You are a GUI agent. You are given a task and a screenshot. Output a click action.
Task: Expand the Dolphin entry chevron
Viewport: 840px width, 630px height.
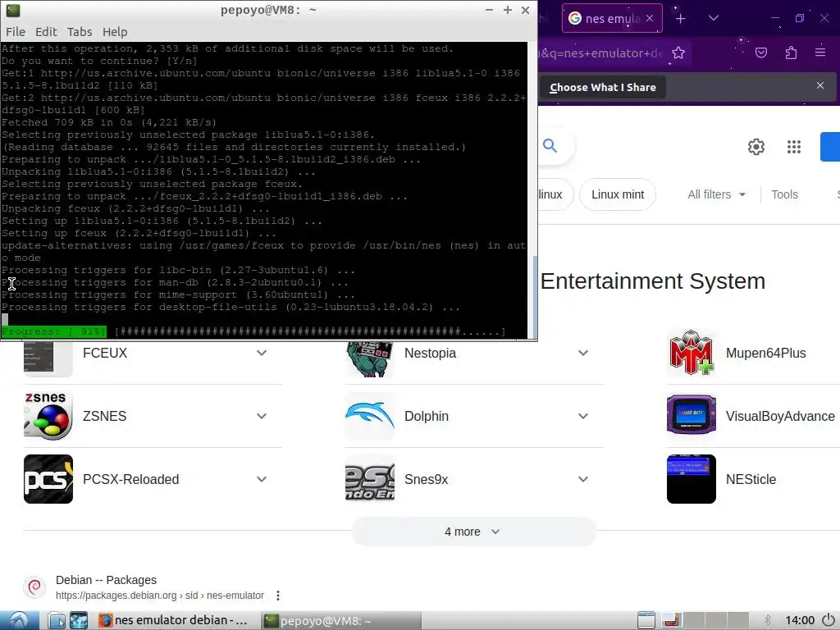(x=583, y=416)
